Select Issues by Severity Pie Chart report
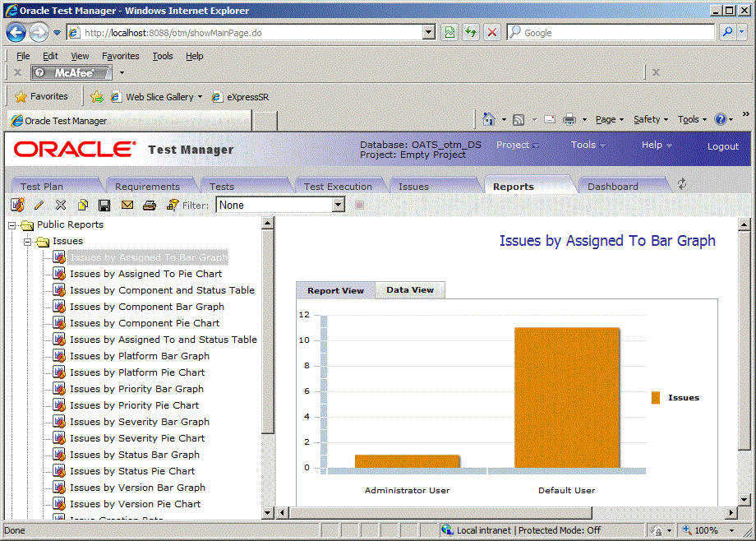This screenshot has width=756, height=541. (137, 438)
